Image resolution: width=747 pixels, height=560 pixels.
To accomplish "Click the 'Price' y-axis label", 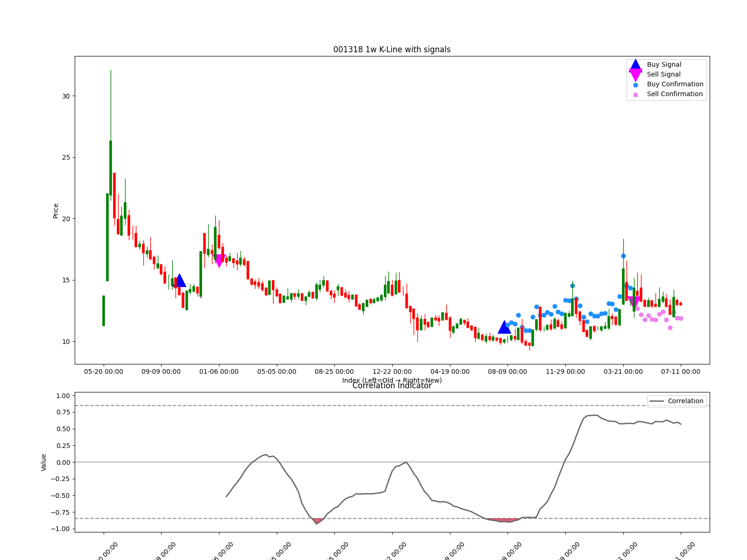I will (56, 210).
